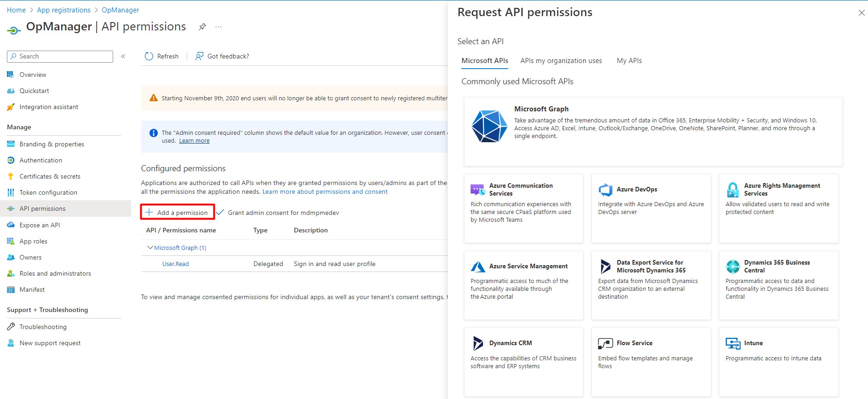The width and height of the screenshot is (868, 399).
Task: Open Certificates & secrets in sidebar
Action: 50,176
